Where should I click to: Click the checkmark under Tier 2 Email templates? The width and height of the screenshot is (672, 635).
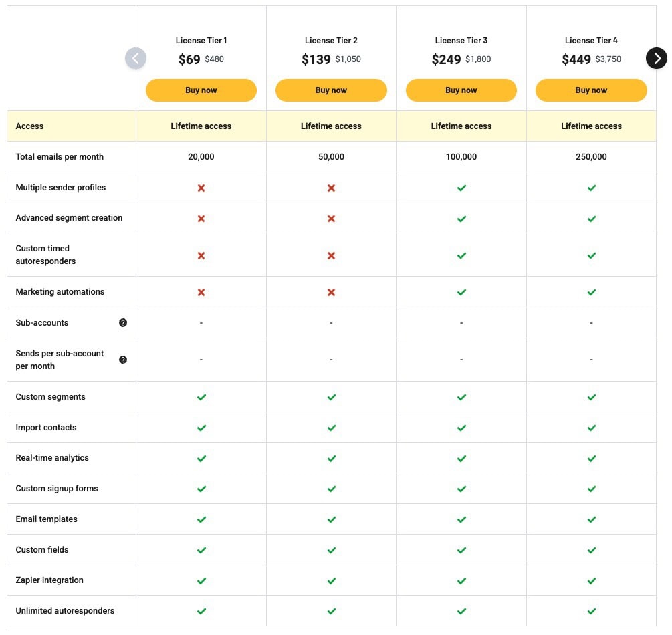(331, 519)
